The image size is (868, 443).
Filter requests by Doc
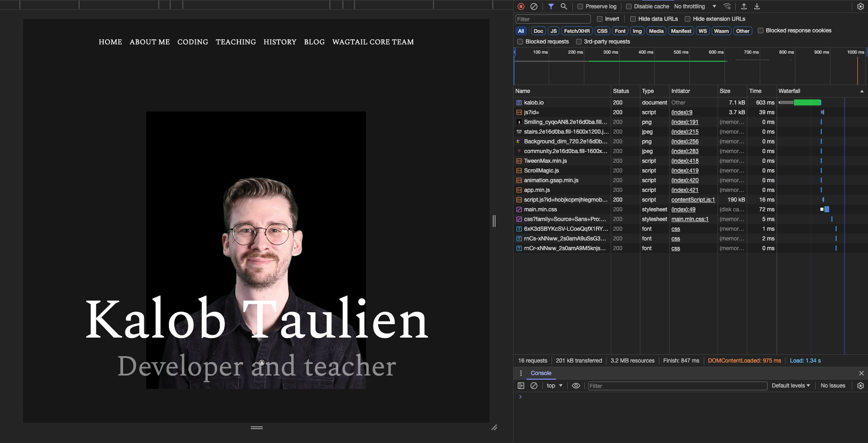point(538,31)
